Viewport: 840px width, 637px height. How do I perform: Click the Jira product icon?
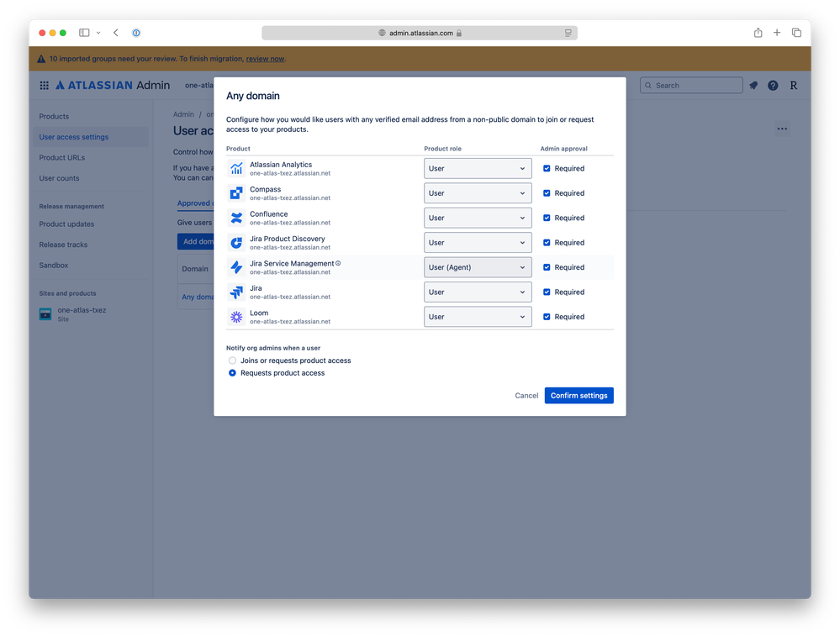(236, 292)
